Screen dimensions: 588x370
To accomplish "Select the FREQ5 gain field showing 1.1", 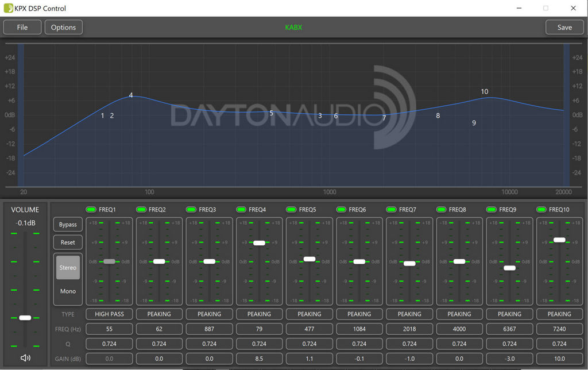I will pyautogui.click(x=310, y=359).
